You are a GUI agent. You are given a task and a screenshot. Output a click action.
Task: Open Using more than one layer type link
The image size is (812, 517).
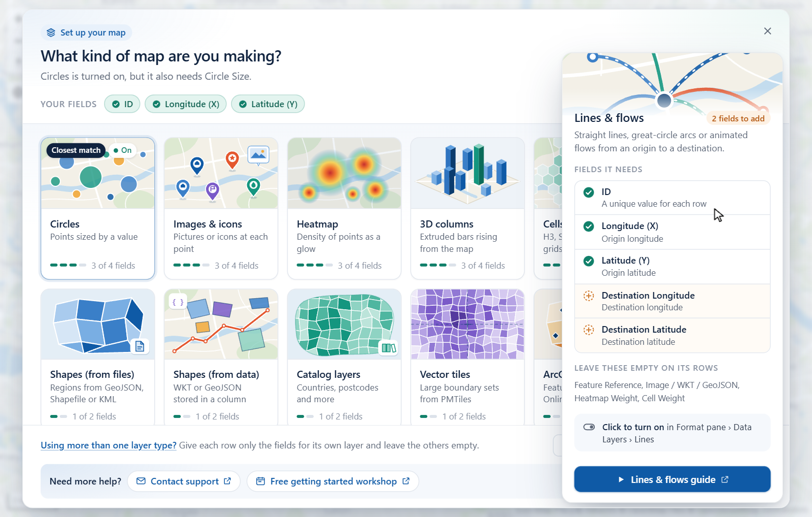point(109,445)
